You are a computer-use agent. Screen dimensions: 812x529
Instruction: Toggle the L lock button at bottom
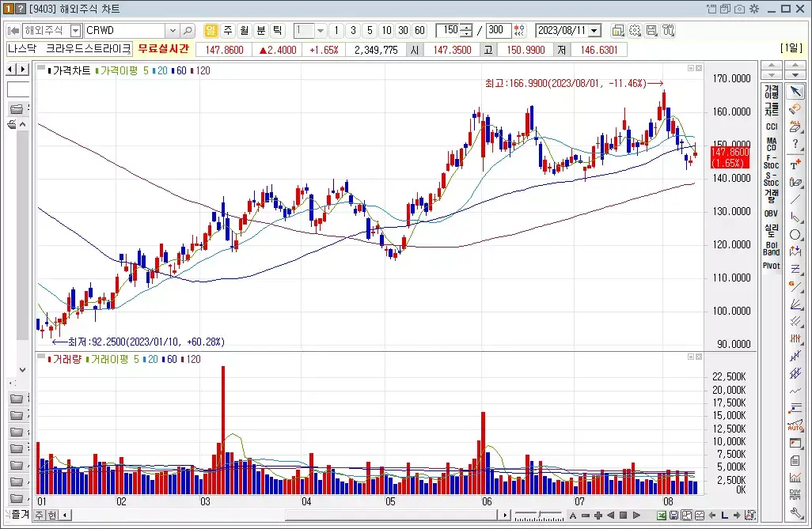point(724,515)
